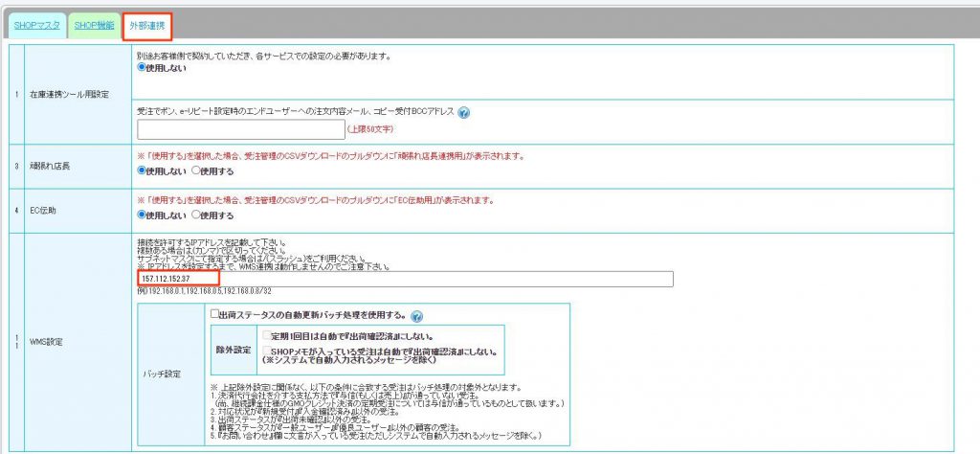Click the BCC address input field
The image size is (980, 454).
click(x=240, y=128)
